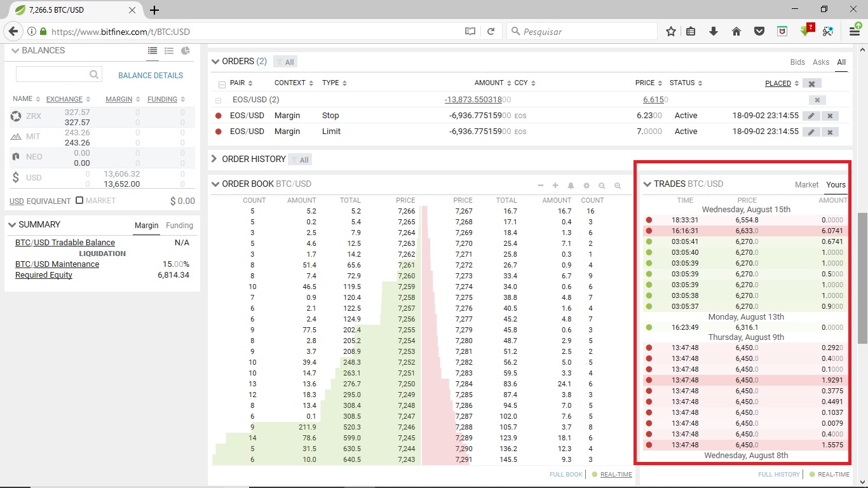Click the balances search magnifier icon

tap(94, 74)
